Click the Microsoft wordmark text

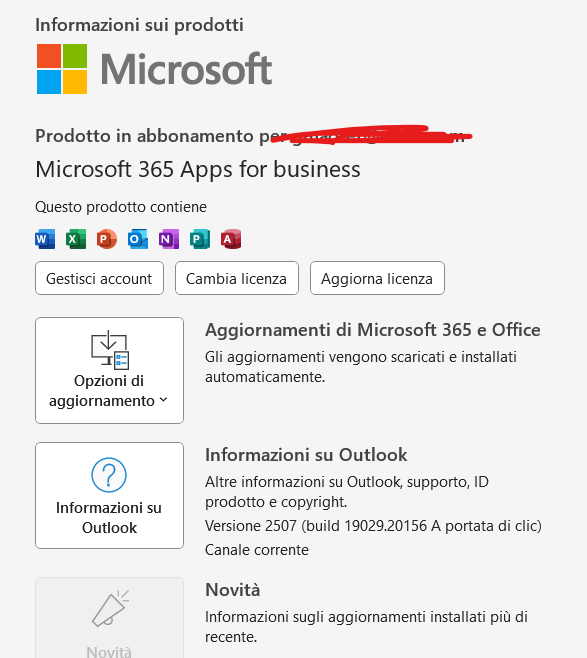(186, 69)
